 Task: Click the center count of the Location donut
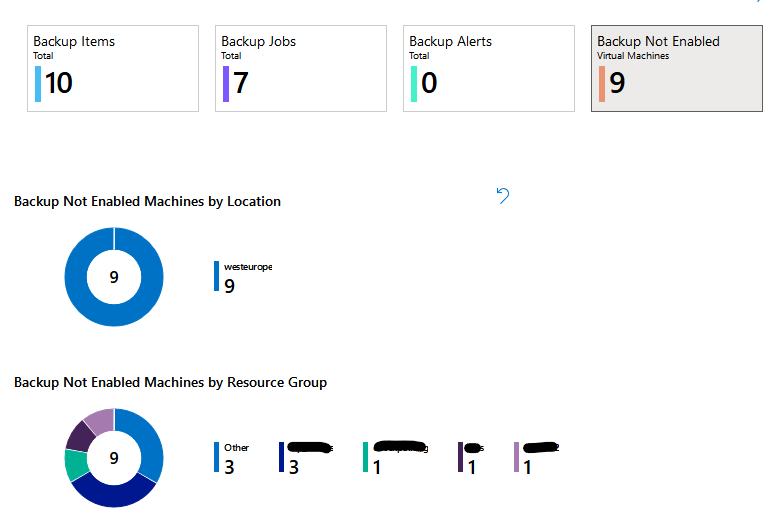click(x=114, y=278)
